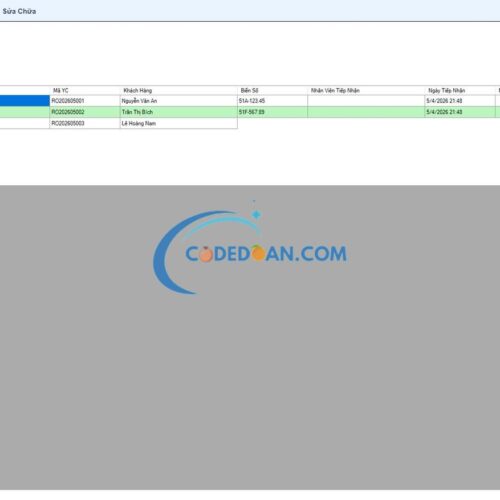Click license plate 51A-123.45
Viewport: 500px width, 500px height.
272,101
